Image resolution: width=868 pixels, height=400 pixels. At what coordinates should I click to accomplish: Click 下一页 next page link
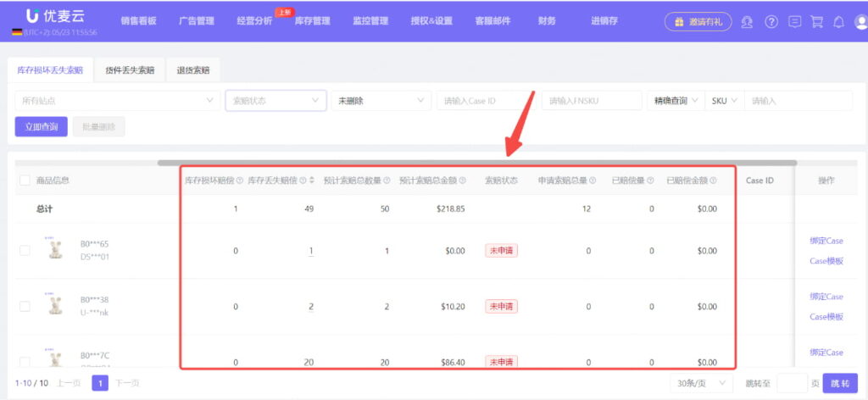127,383
